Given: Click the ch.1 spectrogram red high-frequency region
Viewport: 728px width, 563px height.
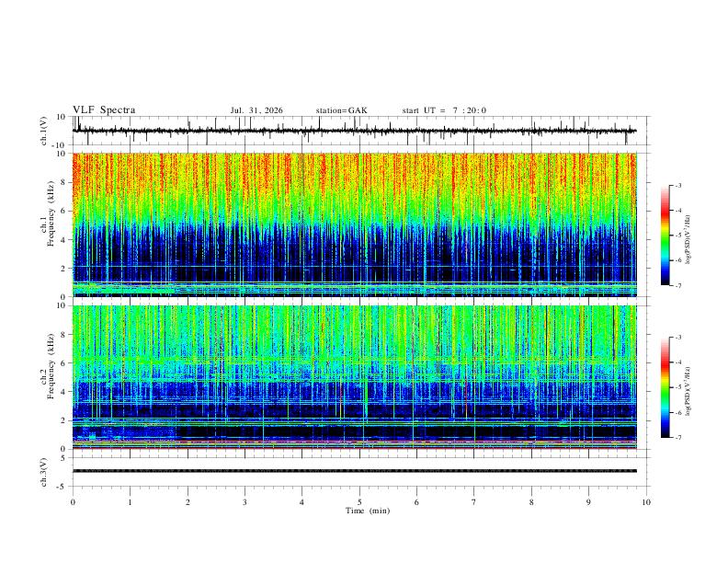Looking at the screenshot, I should (x=354, y=174).
